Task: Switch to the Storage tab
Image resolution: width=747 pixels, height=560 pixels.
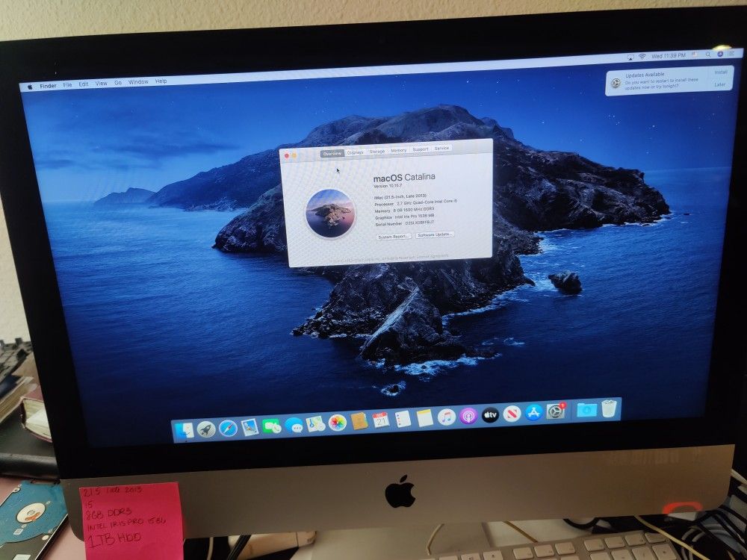Action: tap(377, 152)
